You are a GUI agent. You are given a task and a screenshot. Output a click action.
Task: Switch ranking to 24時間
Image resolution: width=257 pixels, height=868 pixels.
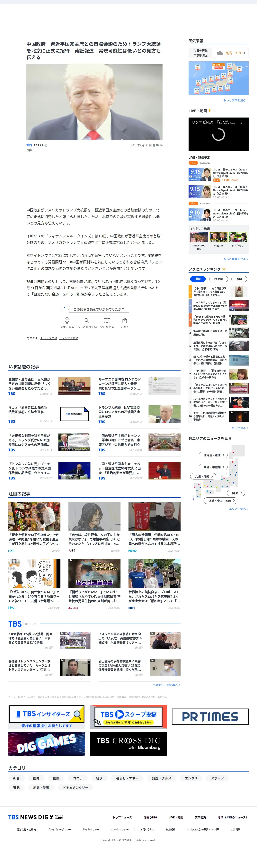point(219,279)
